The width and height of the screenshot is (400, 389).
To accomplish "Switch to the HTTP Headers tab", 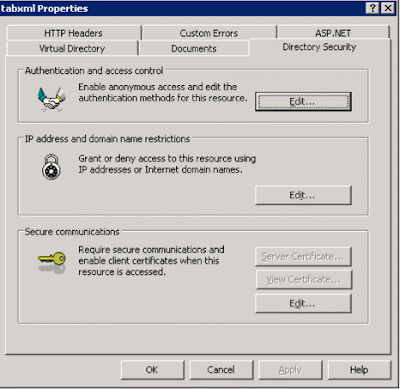I will (x=73, y=33).
